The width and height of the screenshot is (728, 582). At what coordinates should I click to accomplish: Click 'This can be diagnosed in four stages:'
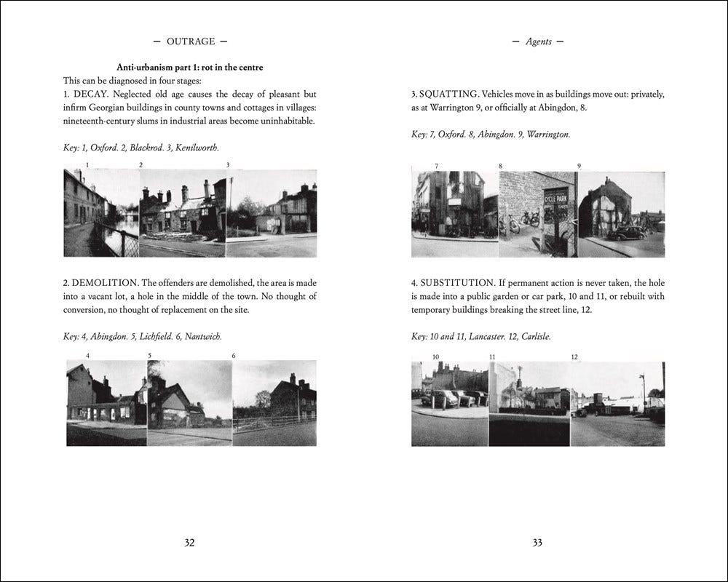tap(132, 81)
